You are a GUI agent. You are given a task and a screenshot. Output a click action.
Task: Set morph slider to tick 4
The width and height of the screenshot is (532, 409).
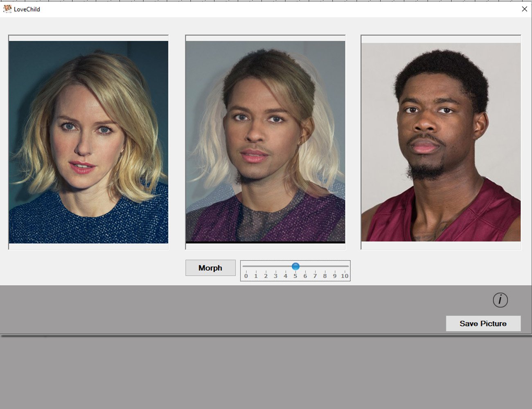tap(285, 267)
